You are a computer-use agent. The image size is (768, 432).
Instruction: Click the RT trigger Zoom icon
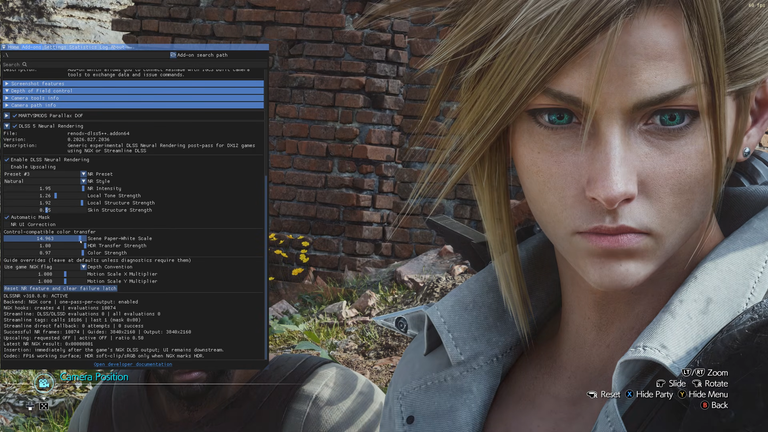(699, 373)
